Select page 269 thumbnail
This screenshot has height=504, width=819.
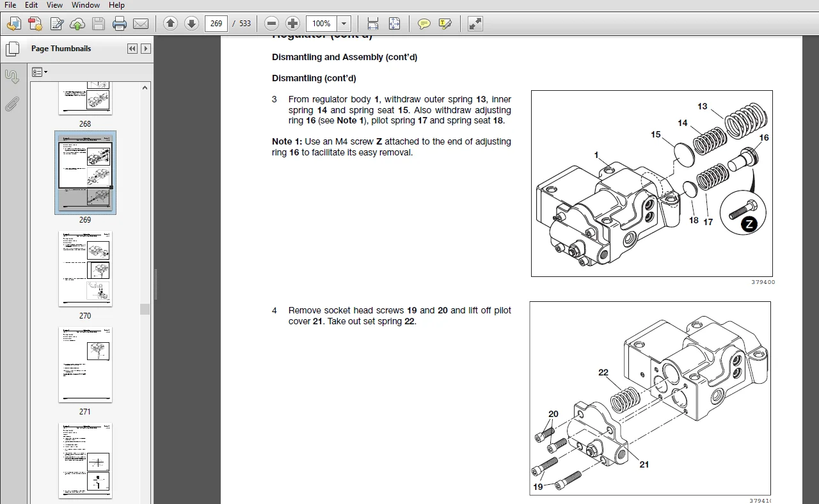[x=85, y=173]
